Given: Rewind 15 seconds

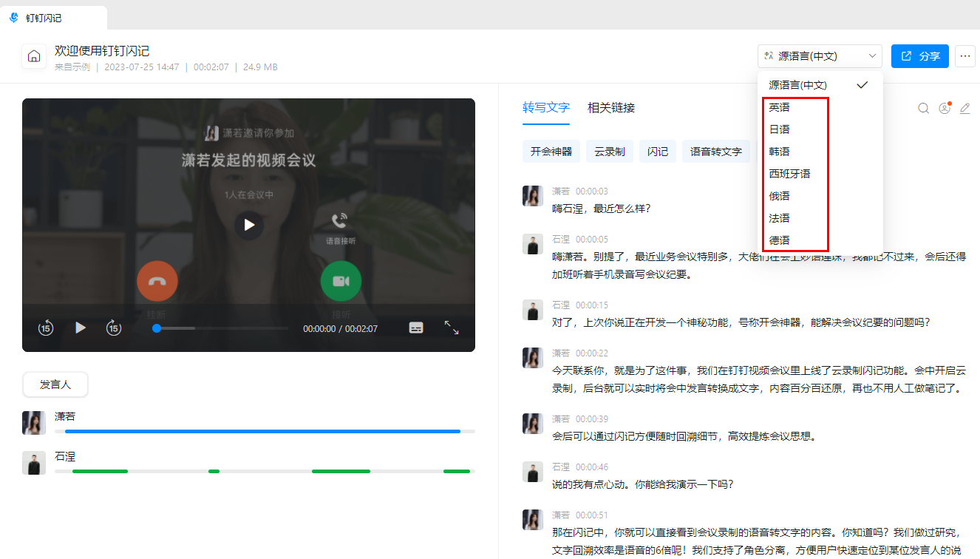Looking at the screenshot, I should (46, 328).
